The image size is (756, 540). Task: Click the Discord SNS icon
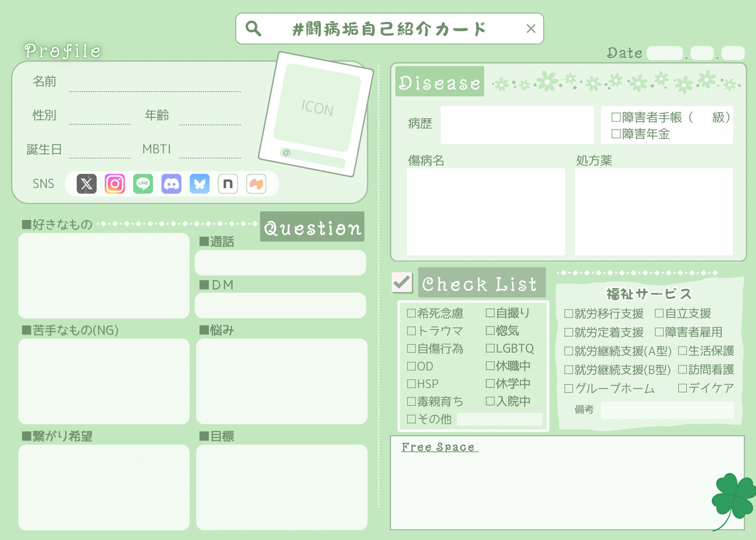[171, 184]
